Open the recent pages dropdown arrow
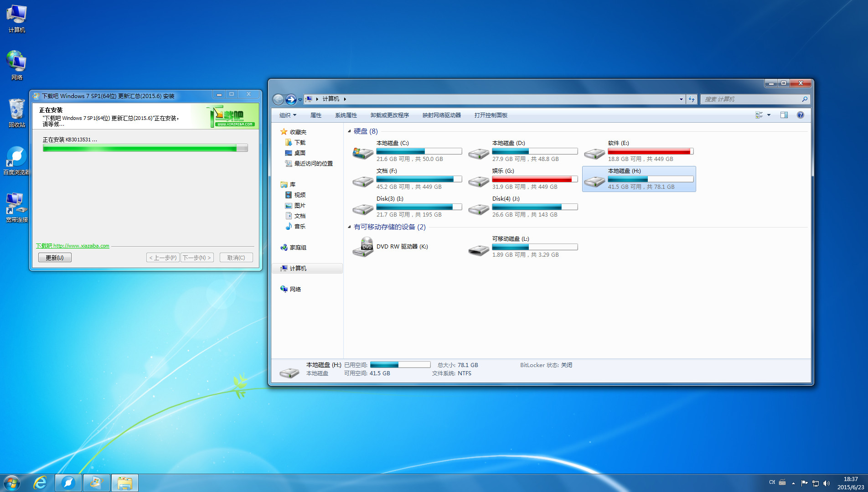868x492 pixels. tap(300, 100)
